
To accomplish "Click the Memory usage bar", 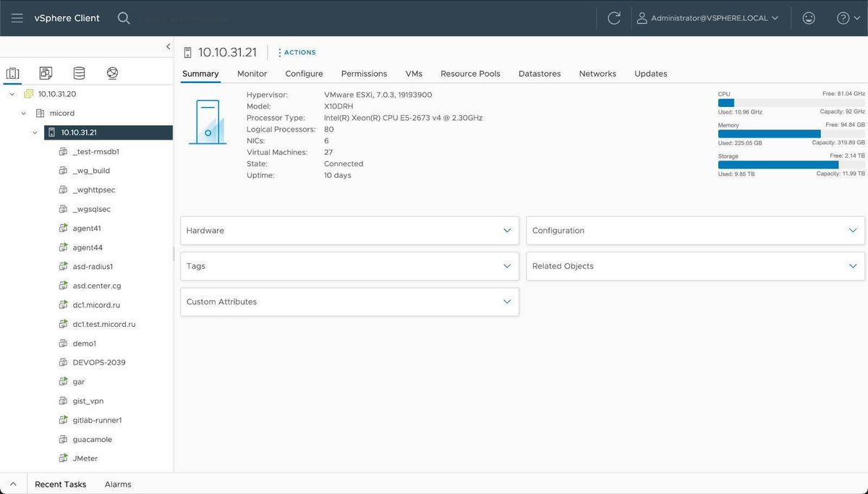I will 791,134.
